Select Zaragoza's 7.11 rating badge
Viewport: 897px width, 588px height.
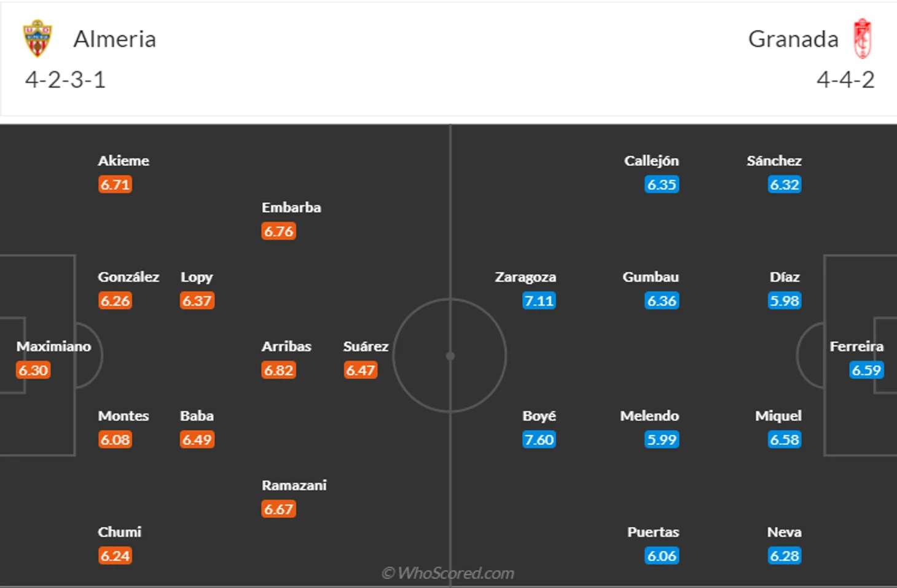coord(539,300)
